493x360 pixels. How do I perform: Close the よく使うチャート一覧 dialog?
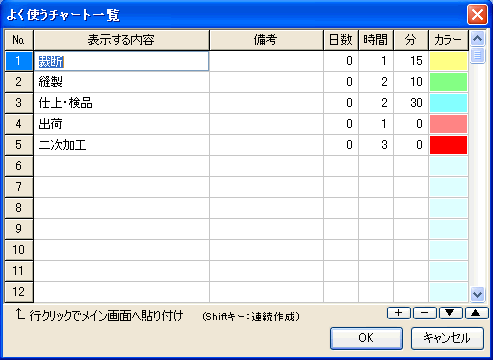pos(477,15)
